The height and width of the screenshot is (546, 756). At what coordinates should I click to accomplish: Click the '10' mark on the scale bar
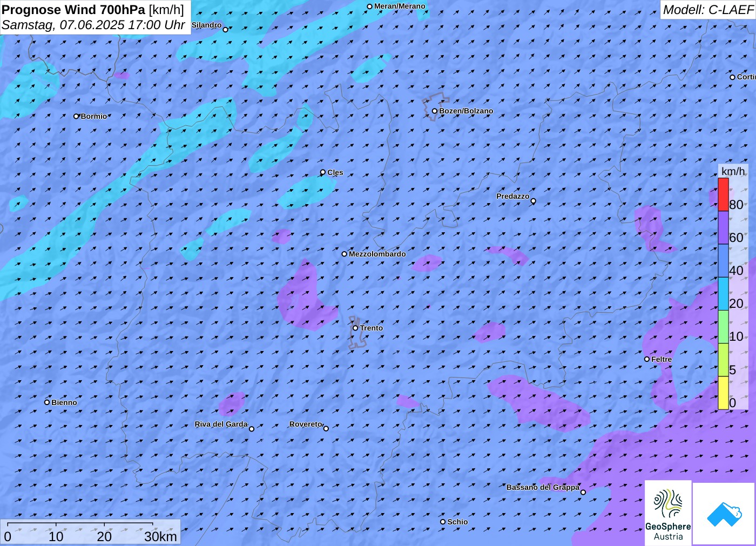[56, 536]
